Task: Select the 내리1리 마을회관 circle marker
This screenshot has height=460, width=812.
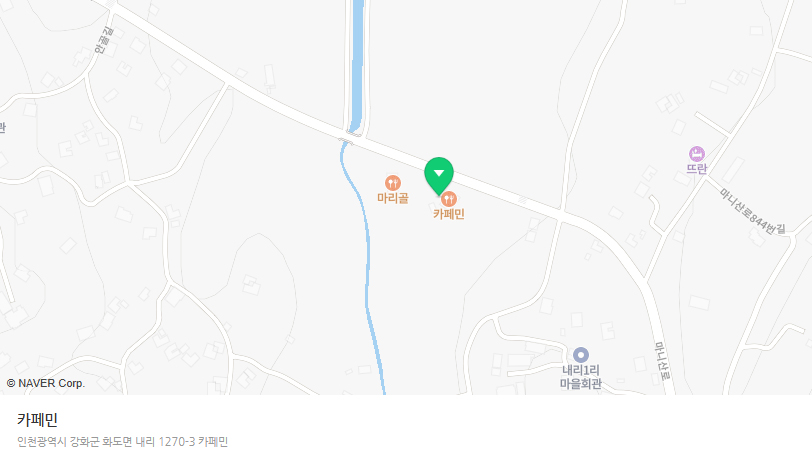Action: [581, 355]
